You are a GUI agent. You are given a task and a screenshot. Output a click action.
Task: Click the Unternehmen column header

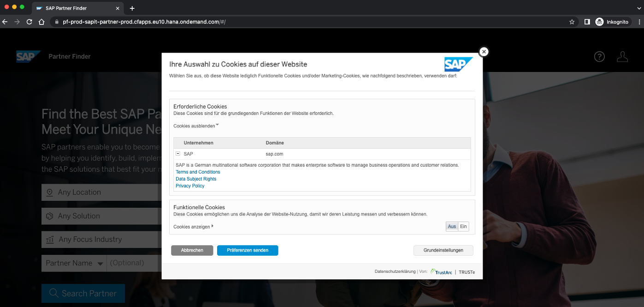(x=198, y=143)
